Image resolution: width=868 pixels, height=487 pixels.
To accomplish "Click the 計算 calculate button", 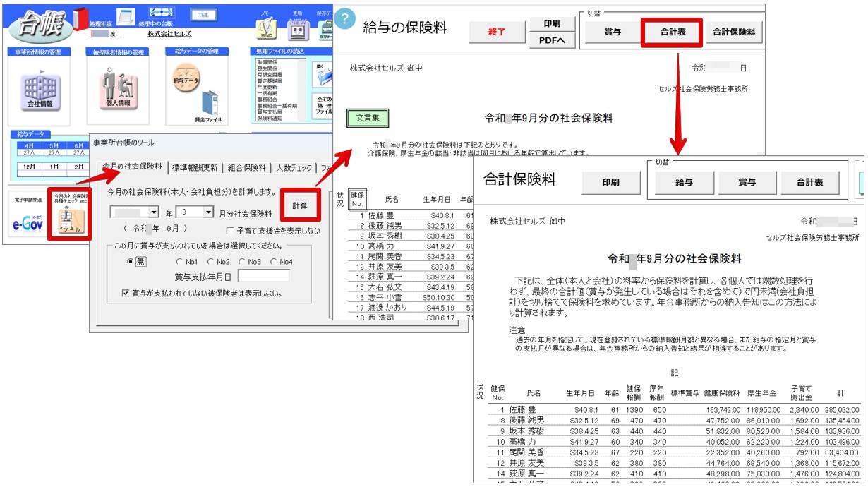I will pos(301,205).
